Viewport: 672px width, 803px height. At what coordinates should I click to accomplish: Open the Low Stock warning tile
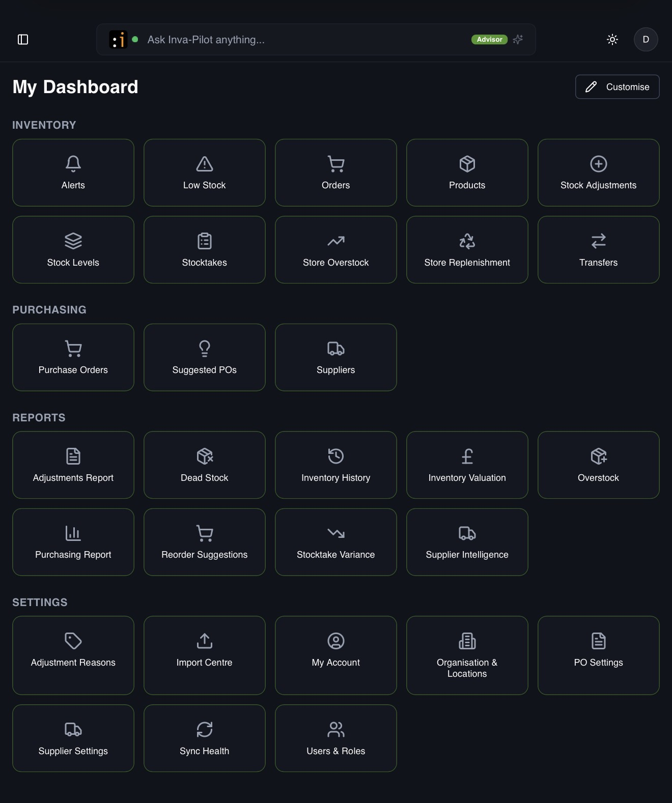[205, 173]
